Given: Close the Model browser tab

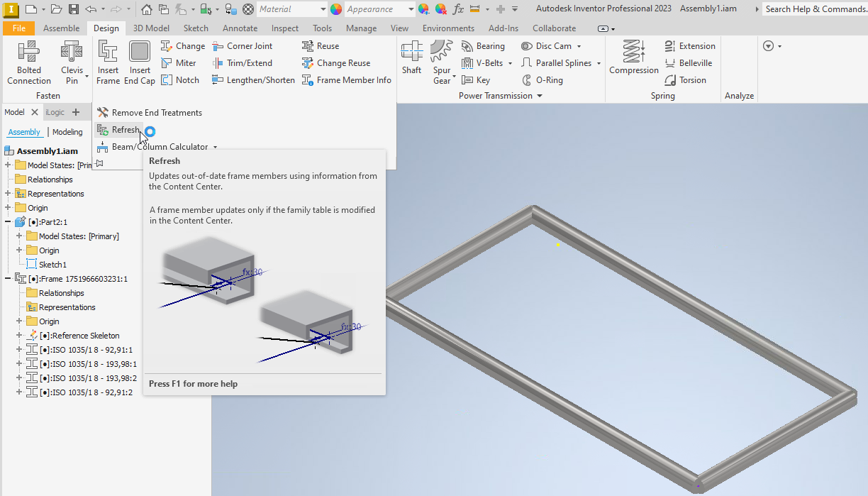Looking at the screenshot, I should point(34,112).
